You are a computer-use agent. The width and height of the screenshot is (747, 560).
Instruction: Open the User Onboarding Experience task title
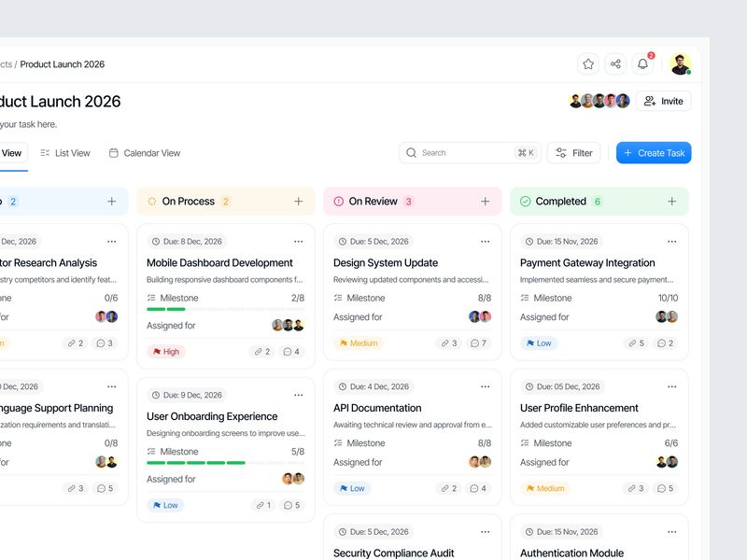pos(212,416)
